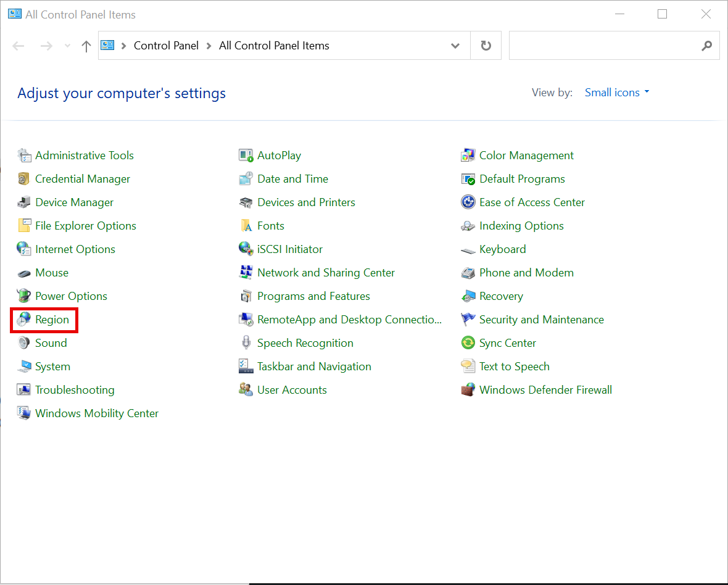The image size is (728, 585).
Task: Click the Fonts folder icon
Action: click(x=246, y=226)
